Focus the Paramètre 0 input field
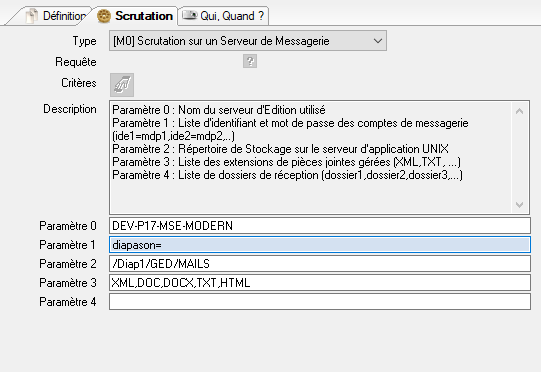Screen dimensions: 541x372 pos(320,226)
